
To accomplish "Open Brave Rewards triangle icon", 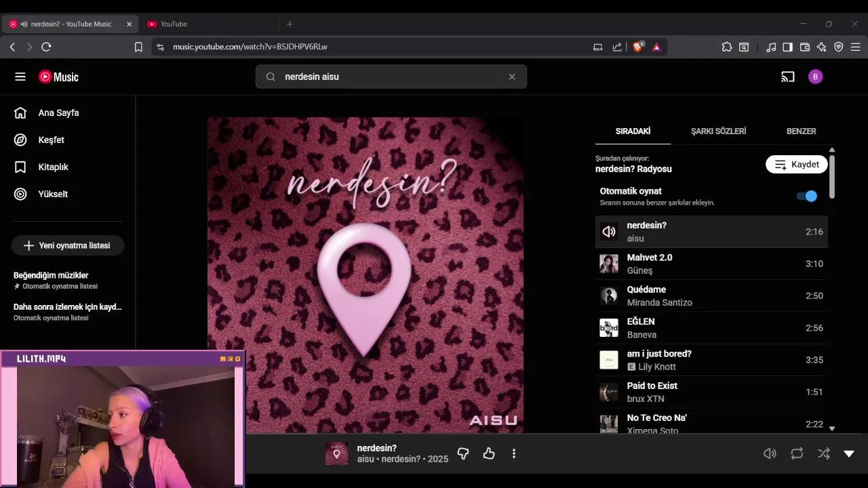I will 656,47.
